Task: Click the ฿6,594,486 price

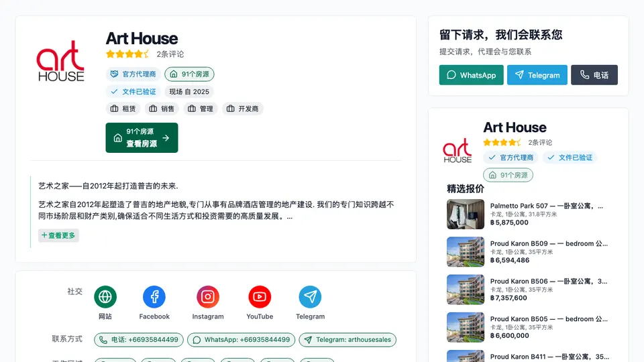Action: click(510, 260)
